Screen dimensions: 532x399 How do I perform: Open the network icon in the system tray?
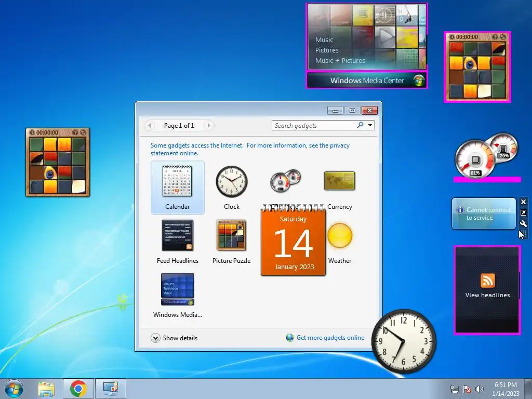tap(454, 389)
